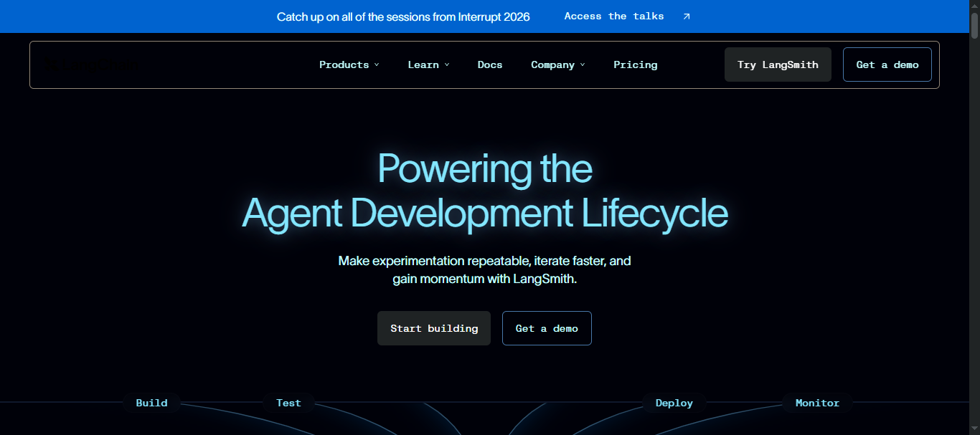The image size is (980, 435).
Task: Go to the Pricing page
Action: point(635,64)
